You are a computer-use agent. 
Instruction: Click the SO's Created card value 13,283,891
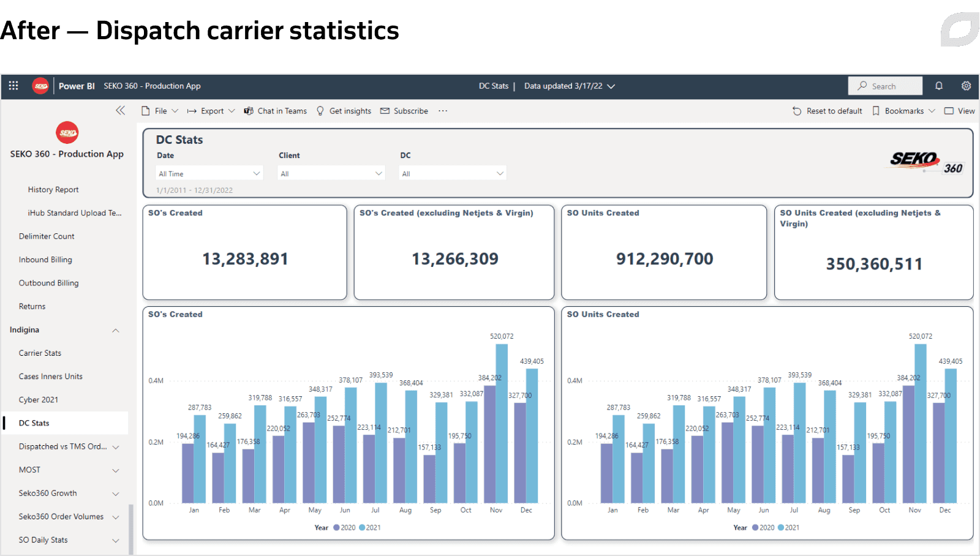click(245, 259)
